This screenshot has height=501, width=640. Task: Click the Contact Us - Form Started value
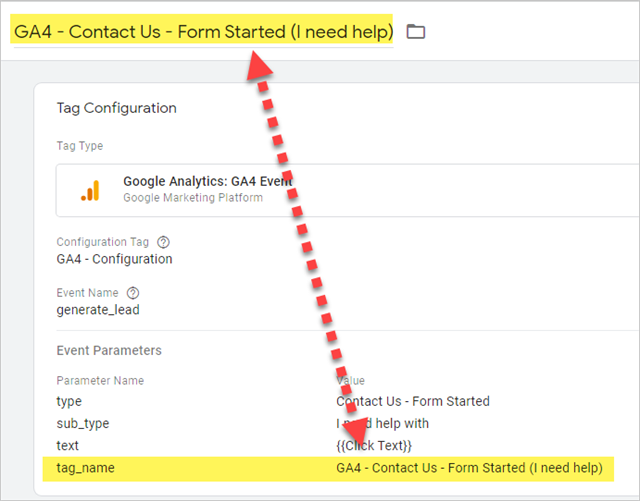[x=413, y=401]
